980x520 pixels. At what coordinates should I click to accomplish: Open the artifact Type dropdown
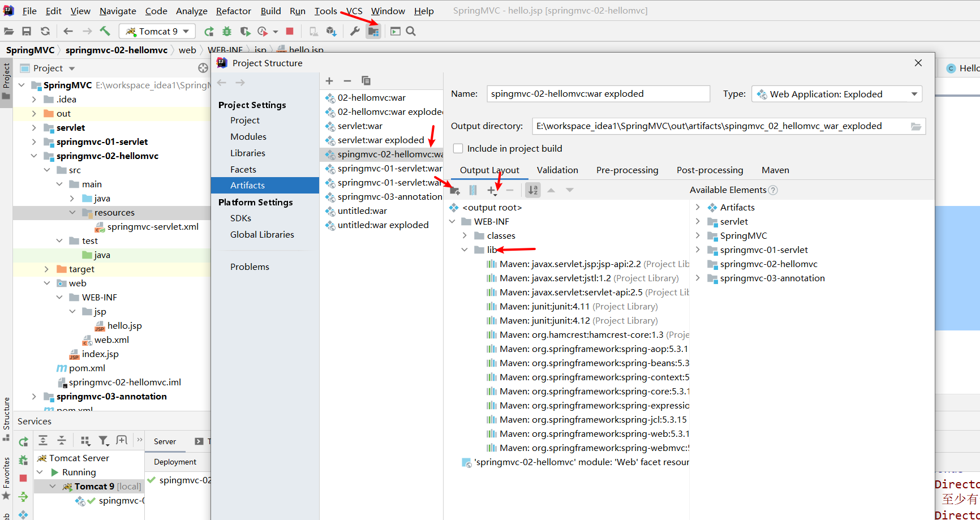click(837, 94)
